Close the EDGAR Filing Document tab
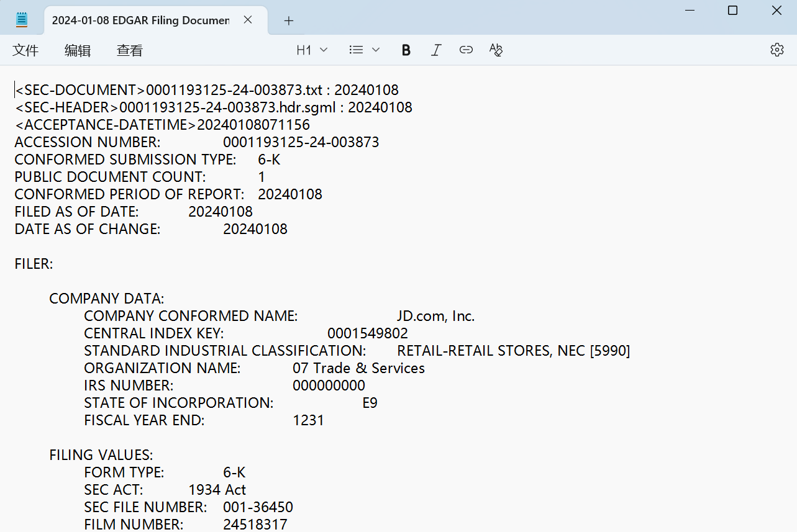Viewport: 797px width, 532px height. coord(248,20)
